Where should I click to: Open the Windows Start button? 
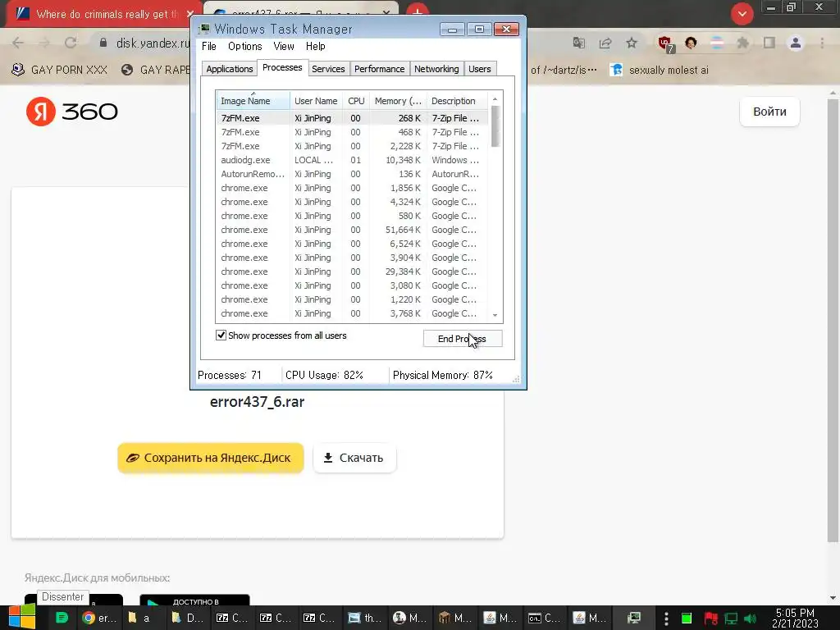[22, 617]
